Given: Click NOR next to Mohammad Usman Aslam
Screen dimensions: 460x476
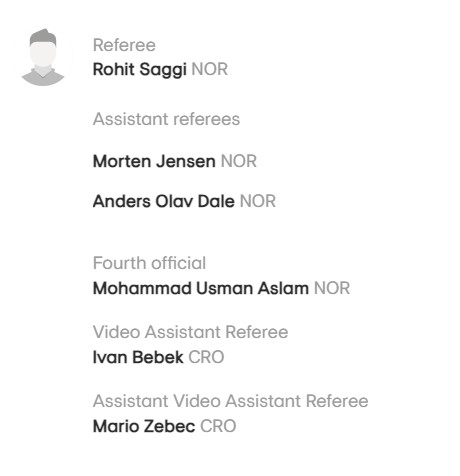Looking at the screenshot, I should [x=332, y=288].
